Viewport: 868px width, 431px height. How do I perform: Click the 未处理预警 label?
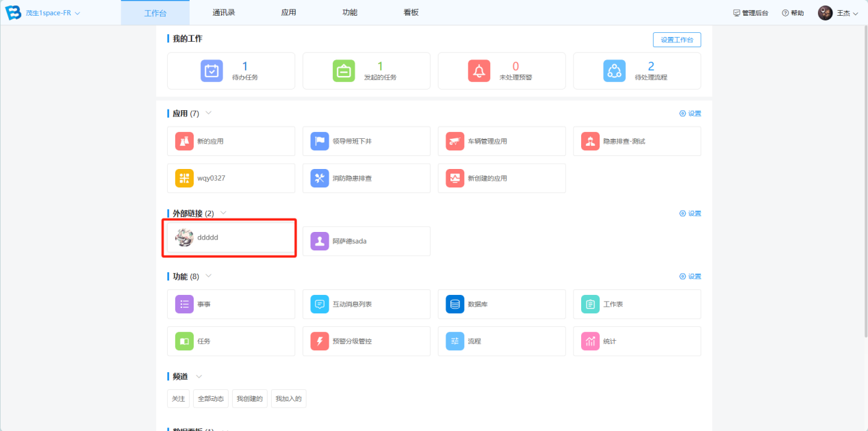point(515,77)
